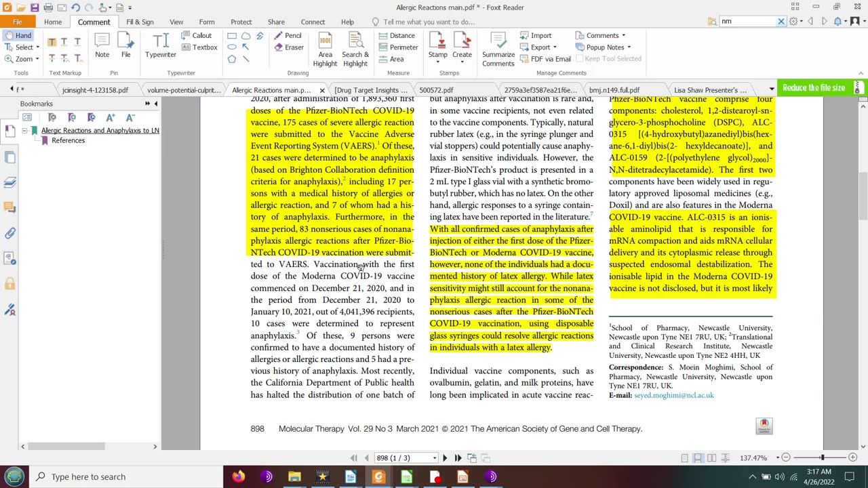
Task: Open the Layers side panel
Action: coord(10,182)
